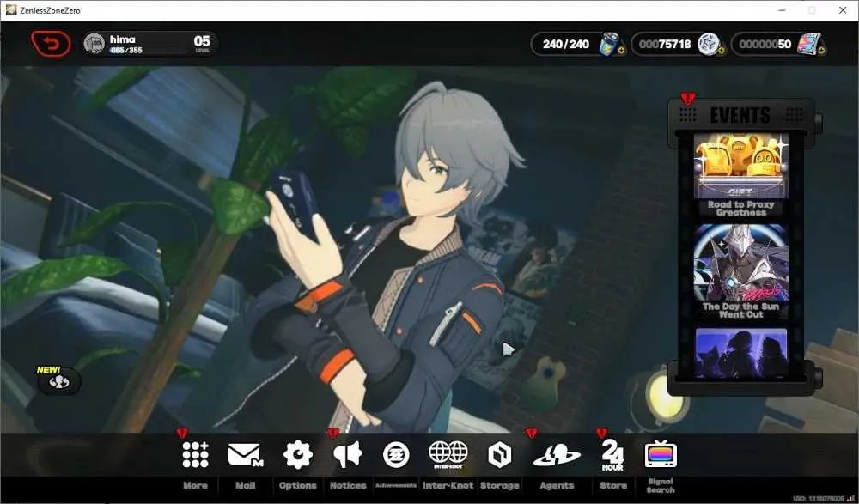Open the Notices megaphone icon
The width and height of the screenshot is (859, 504).
[x=348, y=455]
